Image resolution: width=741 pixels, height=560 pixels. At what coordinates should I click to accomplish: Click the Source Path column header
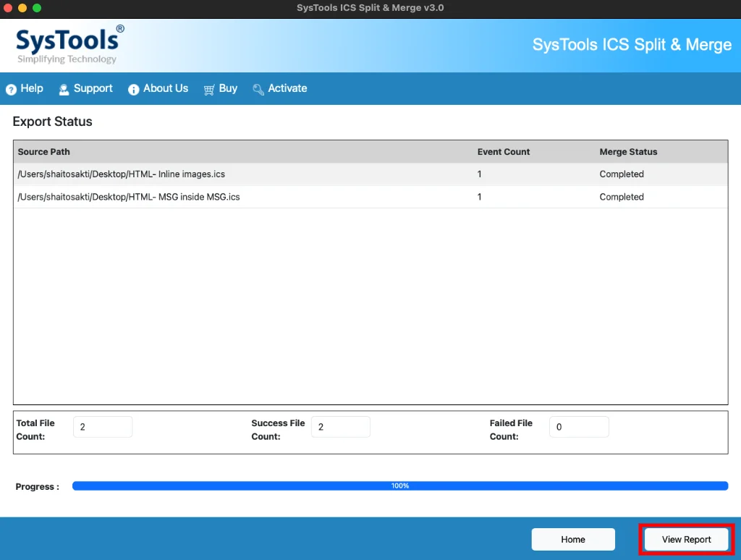coord(44,152)
